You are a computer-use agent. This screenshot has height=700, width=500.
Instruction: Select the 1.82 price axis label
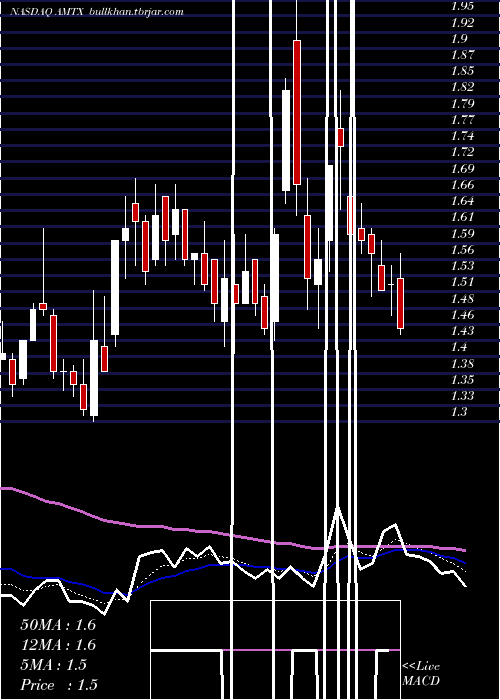click(x=462, y=87)
